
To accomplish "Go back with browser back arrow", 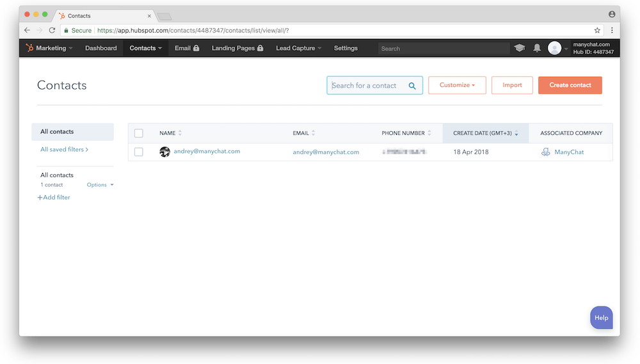I will (x=27, y=30).
